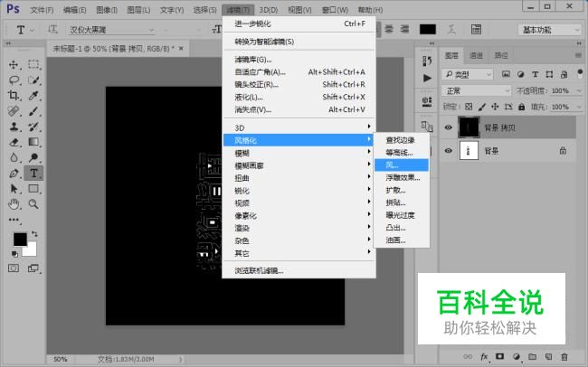Expand the 扭曲 filter submenu
Screen dimensions: 588x367
pos(299,178)
